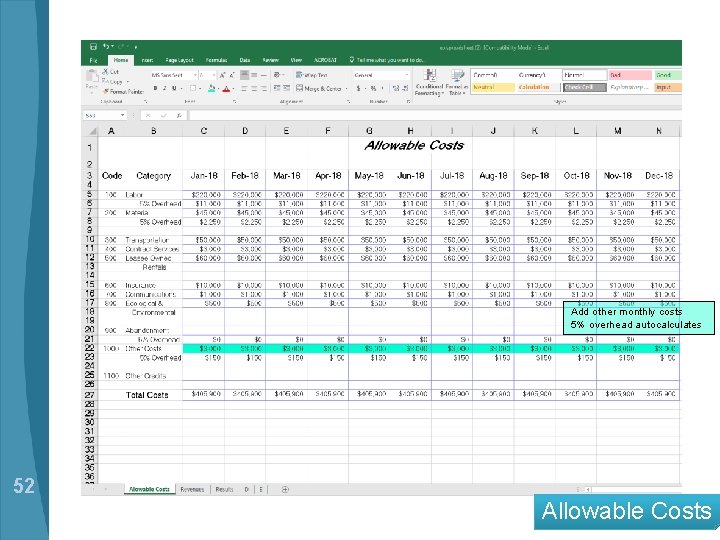Image resolution: width=720 pixels, height=540 pixels.
Task: Click the Paste clipboard icon
Action: point(92,76)
